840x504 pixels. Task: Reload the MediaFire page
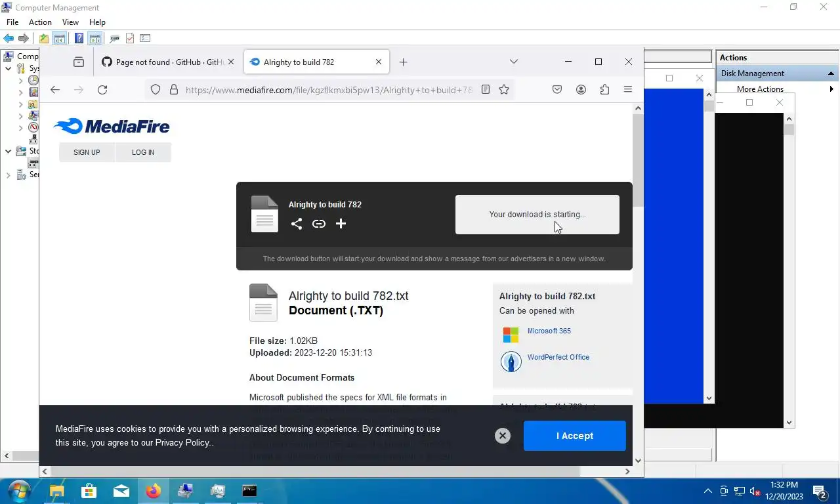(x=102, y=90)
